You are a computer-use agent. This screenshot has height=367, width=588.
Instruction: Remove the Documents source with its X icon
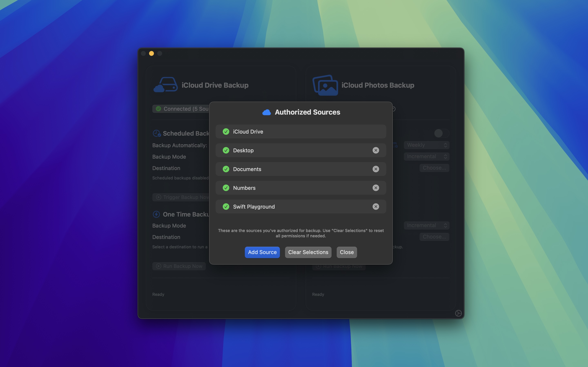point(376,169)
